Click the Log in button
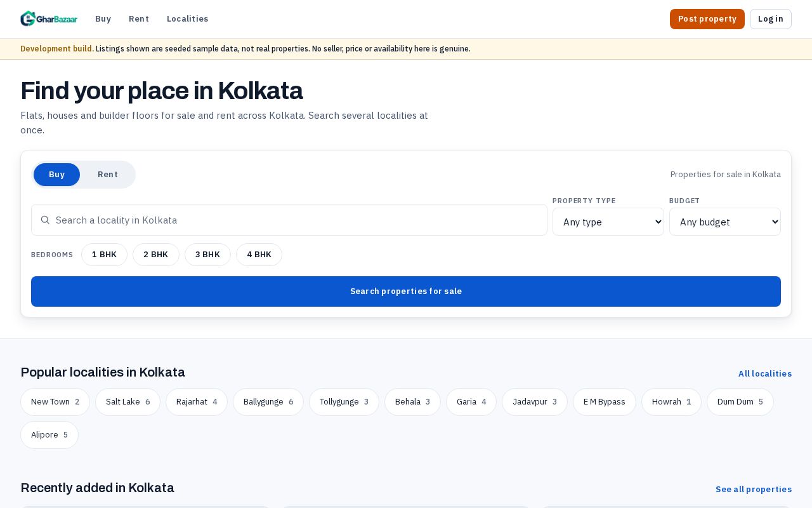812x508 pixels. (771, 19)
